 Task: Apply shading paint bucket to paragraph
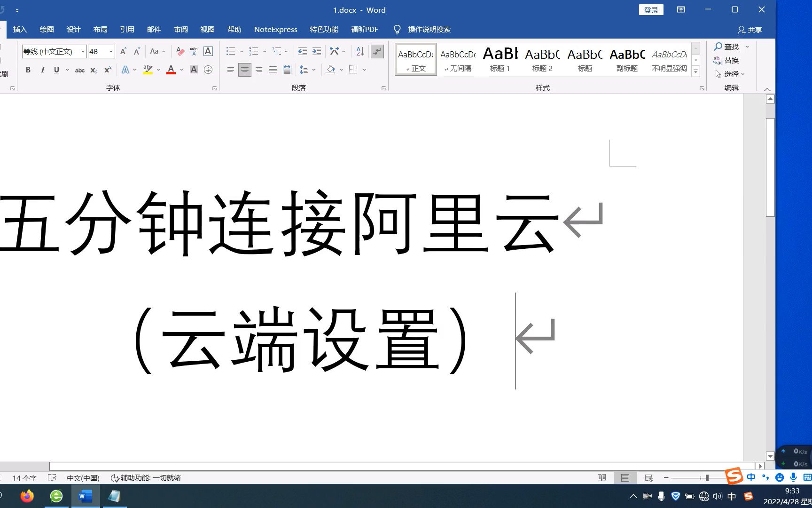point(331,70)
